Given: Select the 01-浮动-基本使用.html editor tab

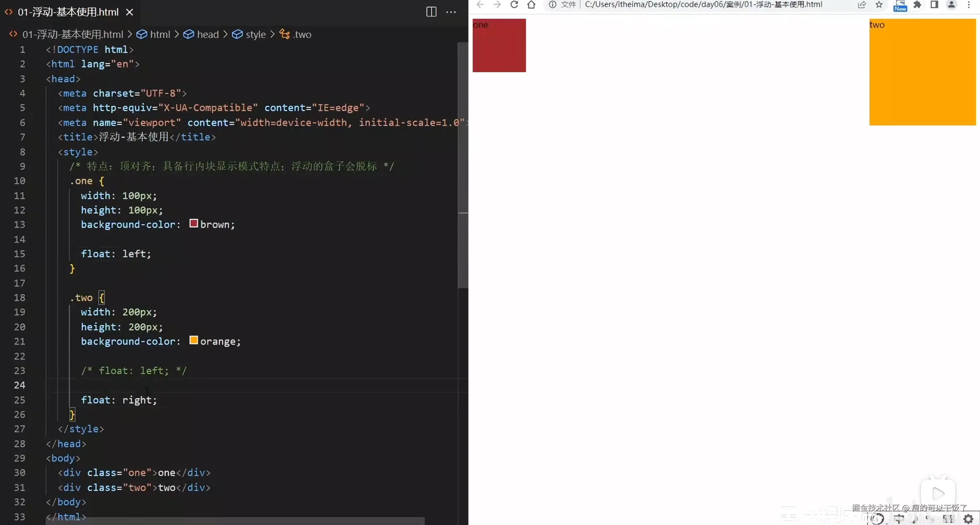Looking at the screenshot, I should [68, 12].
